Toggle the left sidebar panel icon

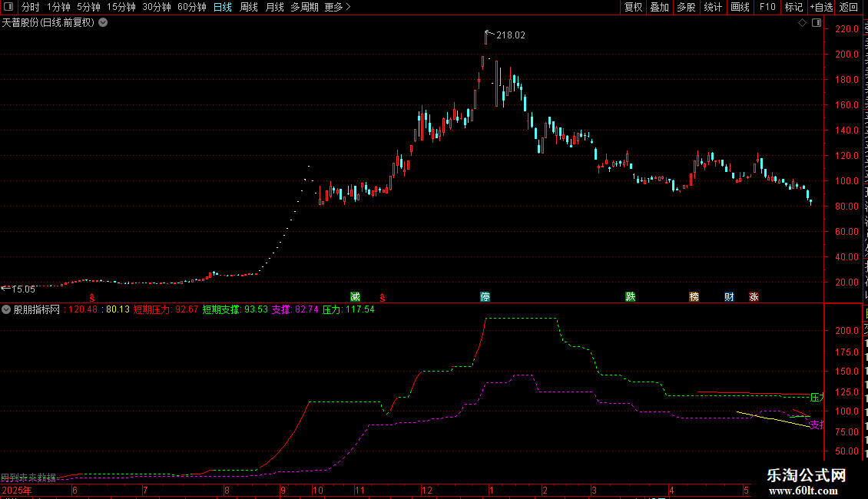[8, 7]
